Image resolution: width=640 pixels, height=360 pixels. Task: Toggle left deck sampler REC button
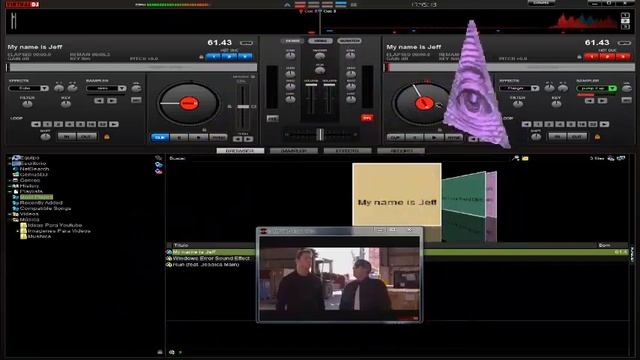pos(136,100)
